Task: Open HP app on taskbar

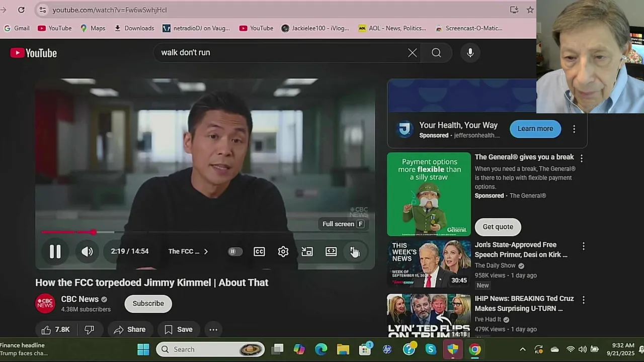Action: tap(387, 349)
